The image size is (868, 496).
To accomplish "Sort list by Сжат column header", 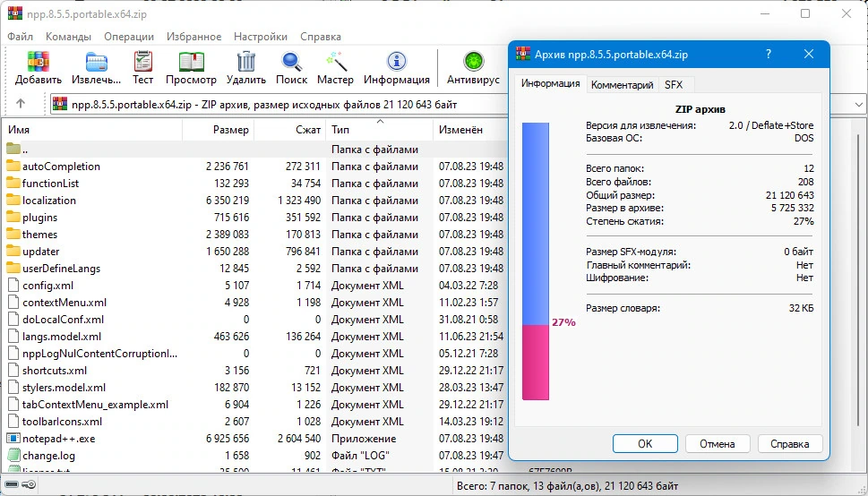I will 290,130.
